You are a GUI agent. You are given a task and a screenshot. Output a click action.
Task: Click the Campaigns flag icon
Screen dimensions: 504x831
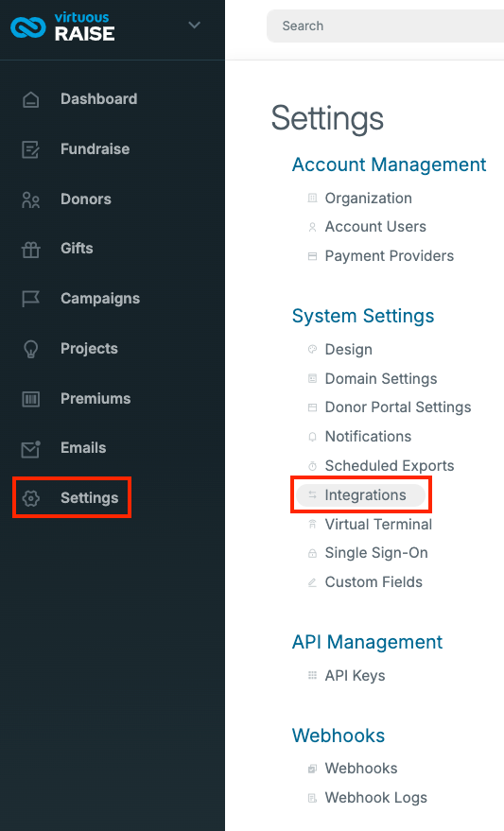[31, 299]
